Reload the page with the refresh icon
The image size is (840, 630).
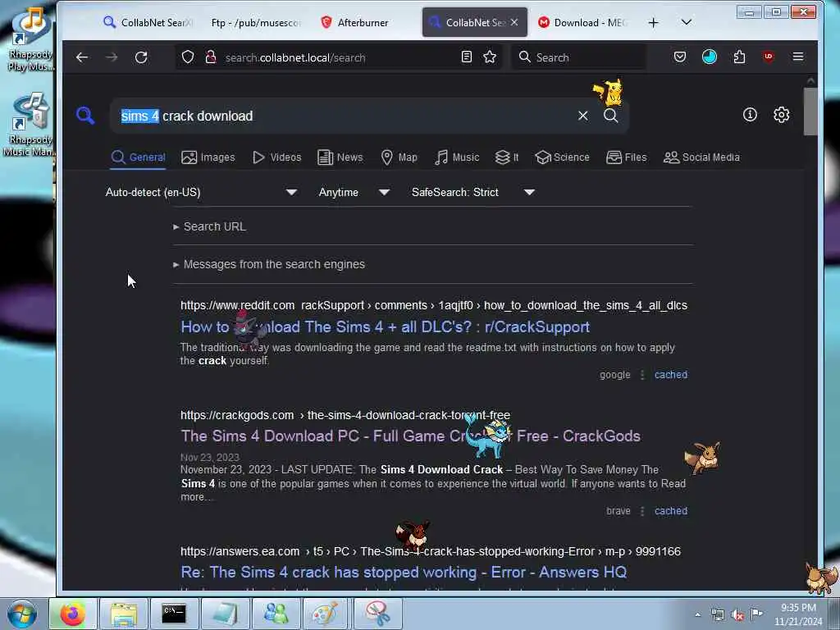pos(141,57)
